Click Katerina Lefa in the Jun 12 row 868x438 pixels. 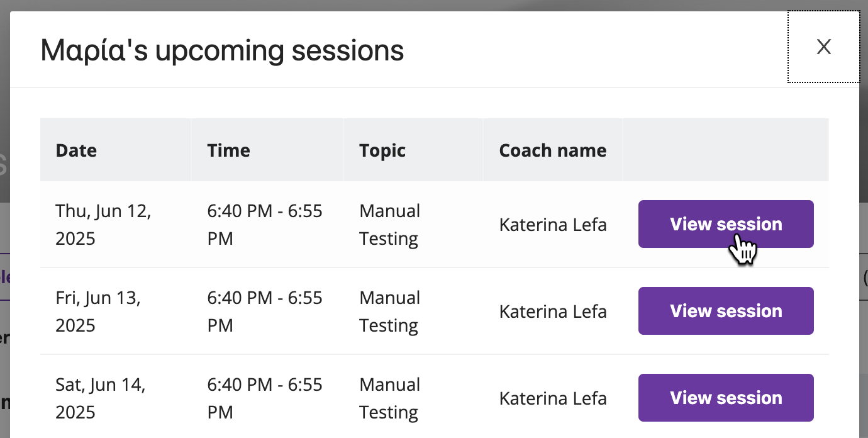(x=553, y=225)
